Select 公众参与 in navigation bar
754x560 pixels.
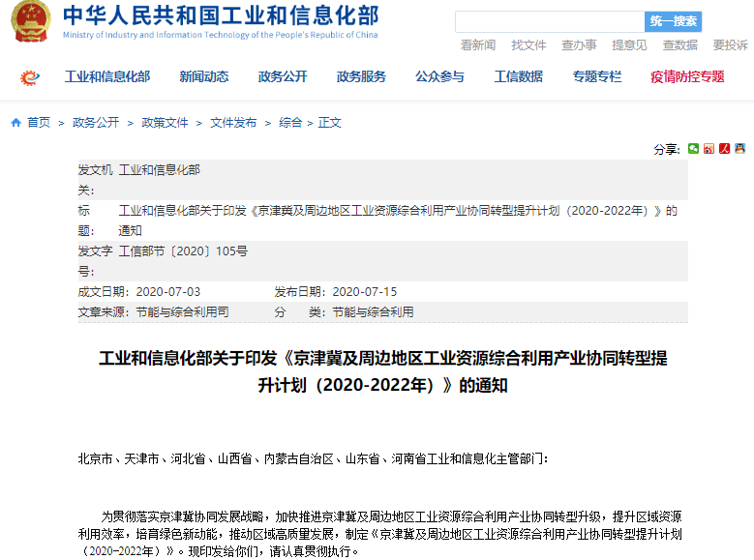439,77
